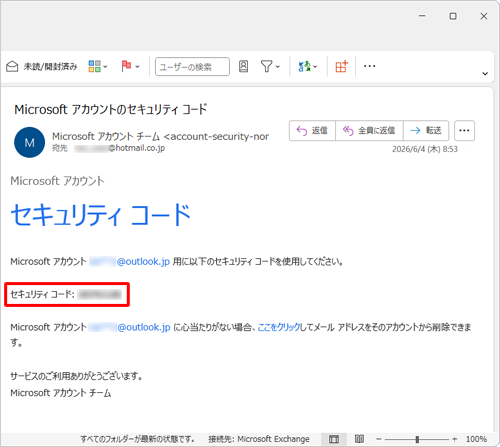Click the hotmail.co.jp recipient address
Viewport: 500px width, 447px height.
120,148
